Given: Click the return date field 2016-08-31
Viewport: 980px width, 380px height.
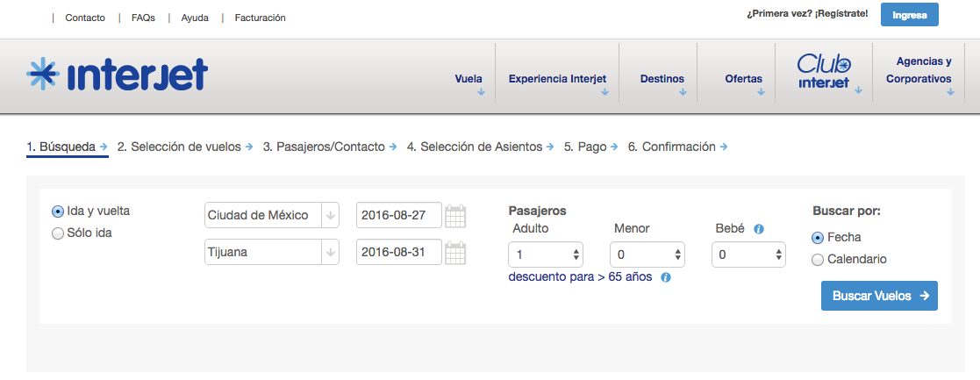Looking at the screenshot, I should click(x=398, y=253).
